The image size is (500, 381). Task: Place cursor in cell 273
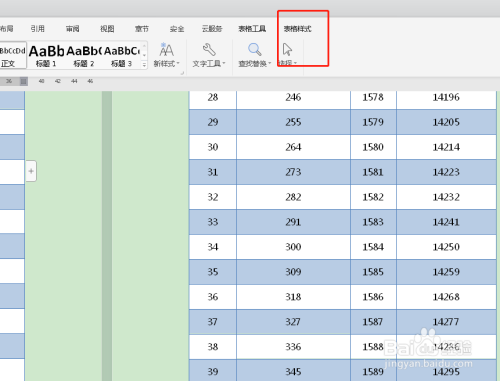click(x=293, y=172)
